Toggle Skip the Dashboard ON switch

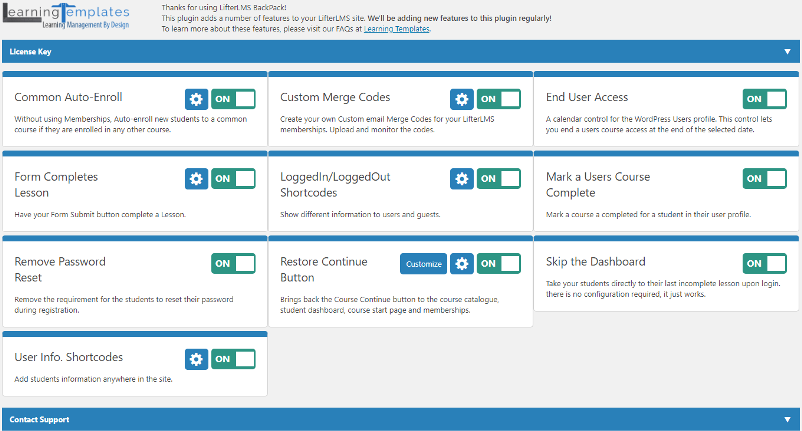pyautogui.click(x=765, y=264)
